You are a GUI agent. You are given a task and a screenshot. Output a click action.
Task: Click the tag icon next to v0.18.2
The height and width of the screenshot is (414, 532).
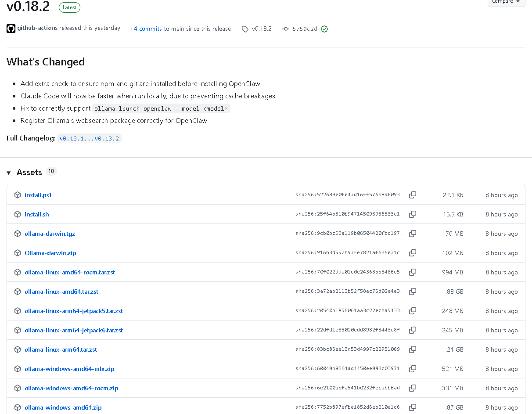(245, 29)
